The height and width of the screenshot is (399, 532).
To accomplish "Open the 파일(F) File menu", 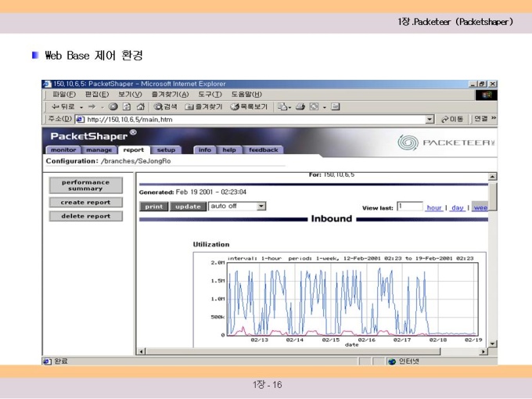I will [64, 95].
